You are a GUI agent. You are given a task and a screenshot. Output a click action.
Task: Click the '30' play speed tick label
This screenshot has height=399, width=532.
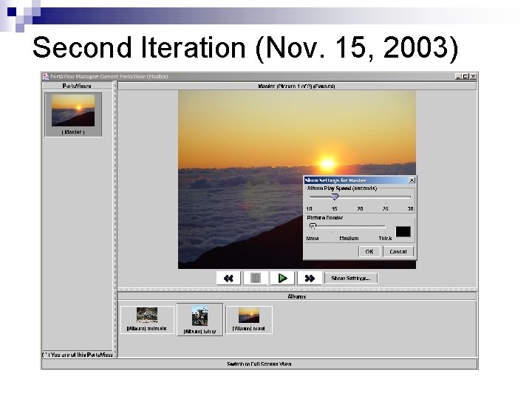(x=410, y=208)
